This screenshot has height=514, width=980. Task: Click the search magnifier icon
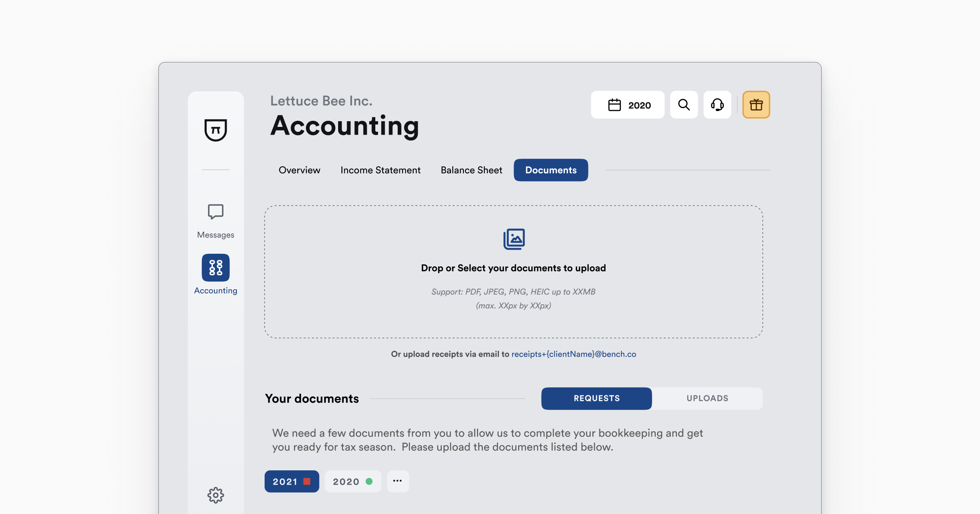(684, 105)
